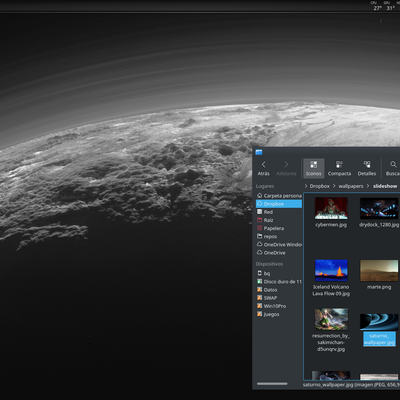Click the Dispositivos section header
The height and width of the screenshot is (400, 400).
269,264
